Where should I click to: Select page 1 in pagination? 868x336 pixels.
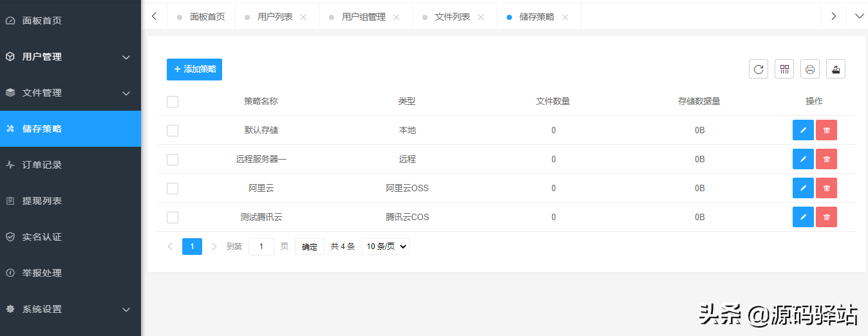[192, 247]
